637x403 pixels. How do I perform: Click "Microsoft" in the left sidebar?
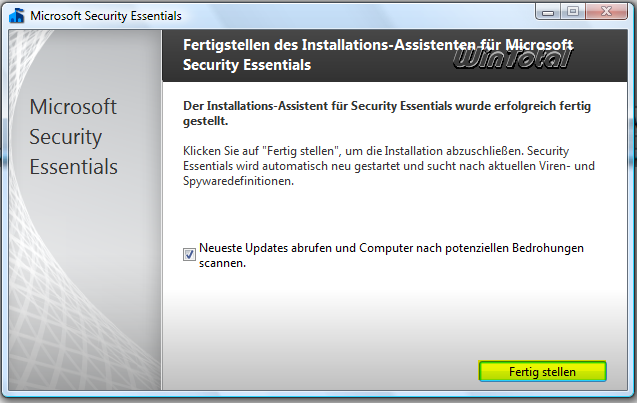(x=73, y=107)
